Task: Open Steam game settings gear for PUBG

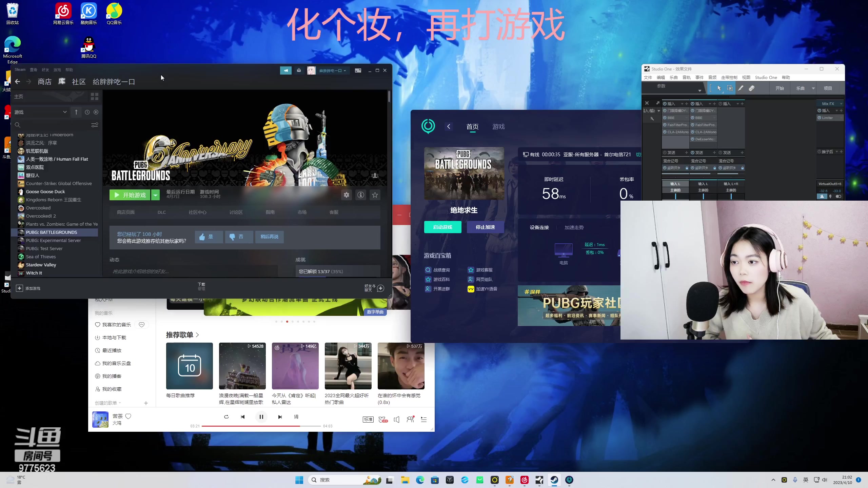Action: (346, 195)
